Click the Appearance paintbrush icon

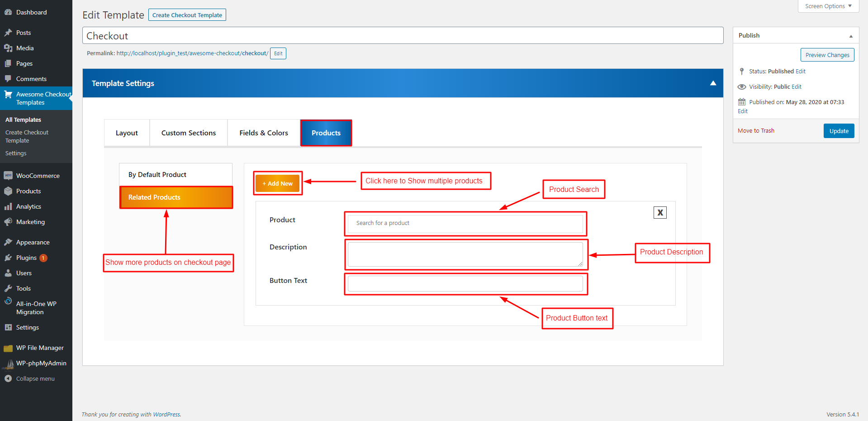pos(8,242)
